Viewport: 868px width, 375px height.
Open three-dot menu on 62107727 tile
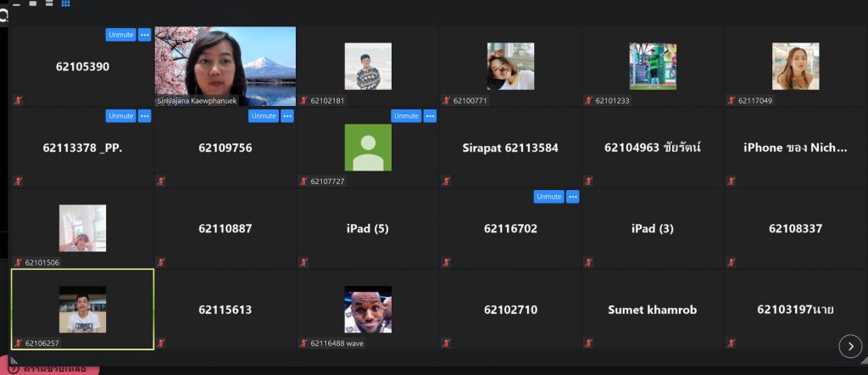tap(430, 115)
